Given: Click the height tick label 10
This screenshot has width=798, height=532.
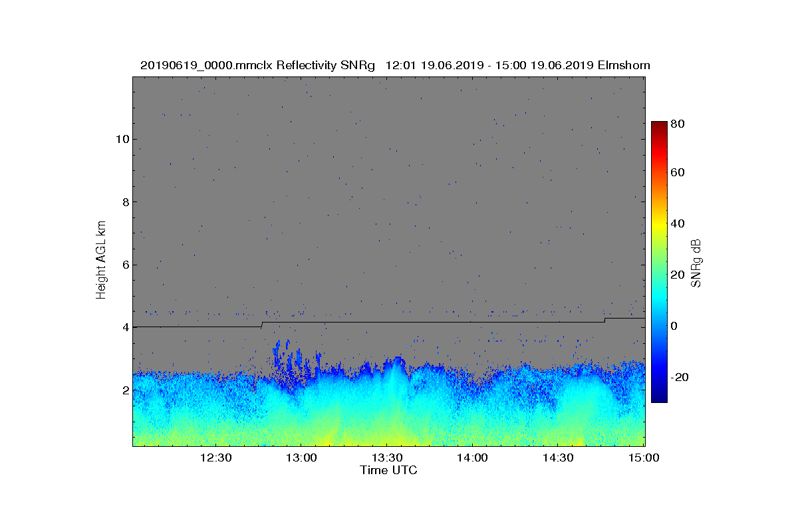Looking at the screenshot, I should coord(122,139).
